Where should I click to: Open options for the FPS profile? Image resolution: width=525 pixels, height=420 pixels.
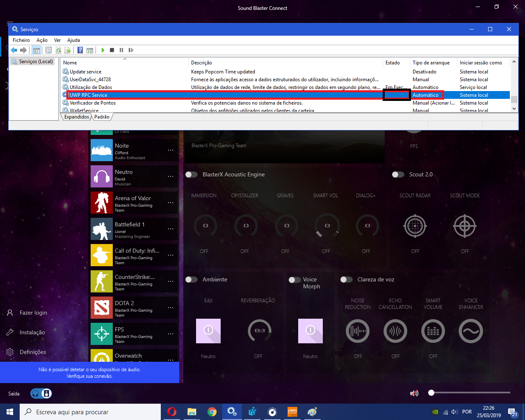pos(171,334)
